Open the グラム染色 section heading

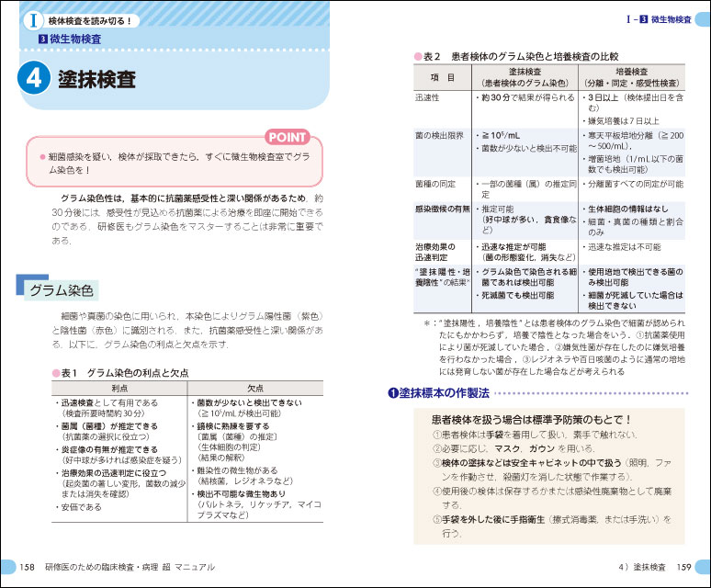61,290
